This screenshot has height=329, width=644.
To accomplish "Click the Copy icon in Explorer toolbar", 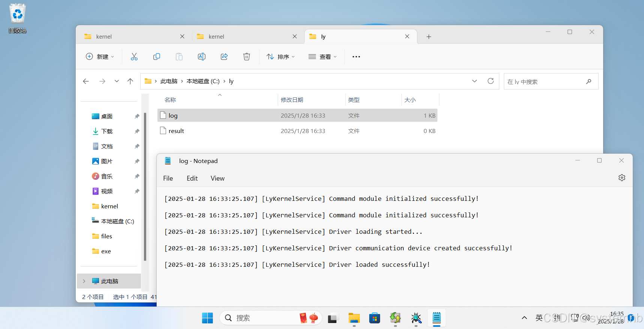I will pos(157,57).
